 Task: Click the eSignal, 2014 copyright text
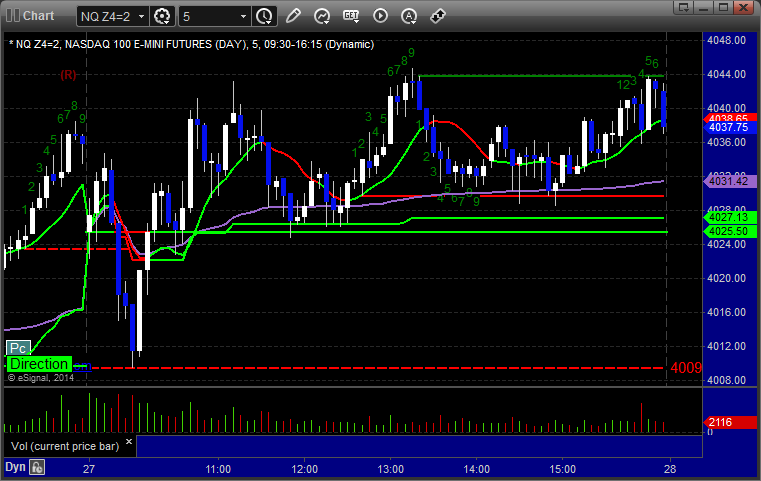(41, 378)
